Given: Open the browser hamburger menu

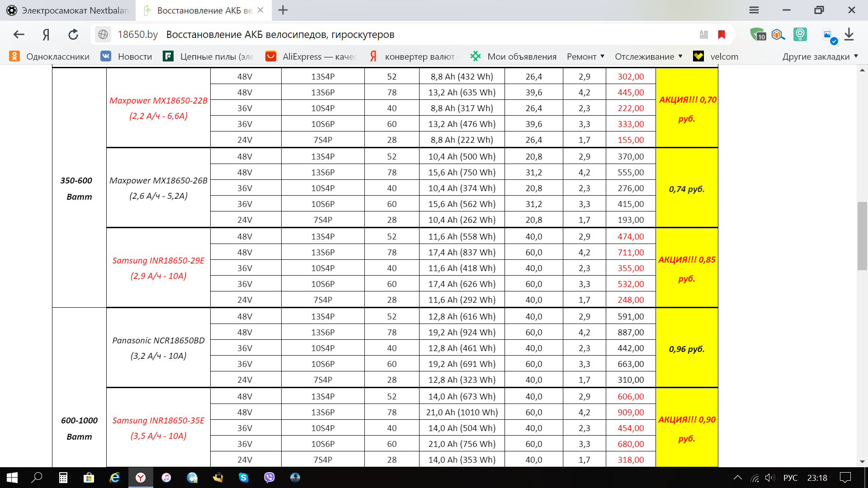Looking at the screenshot, I should click(754, 10).
